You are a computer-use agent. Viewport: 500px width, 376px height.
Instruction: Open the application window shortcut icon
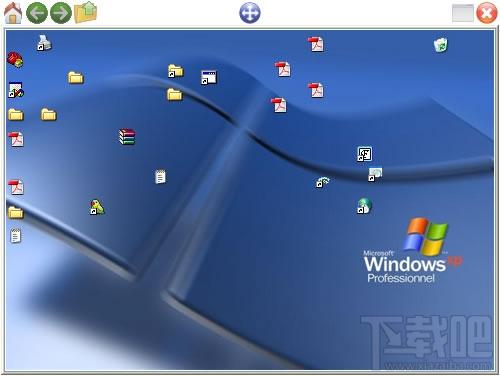pos(209,77)
